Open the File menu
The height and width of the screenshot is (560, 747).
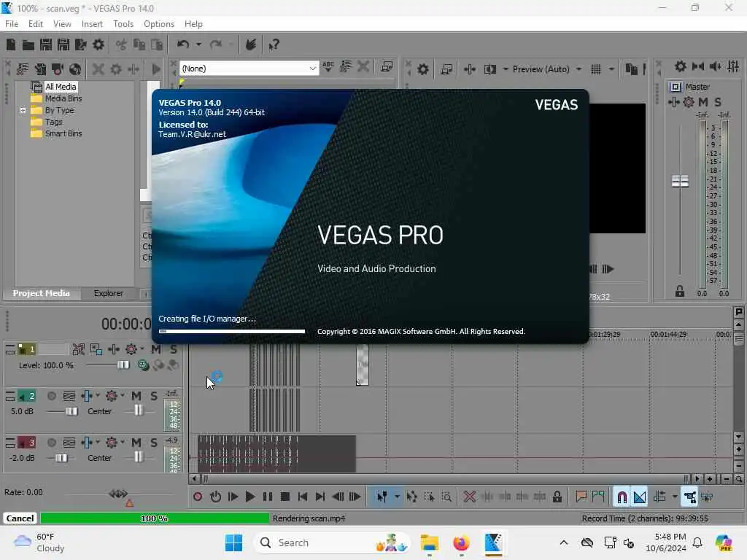tap(12, 24)
